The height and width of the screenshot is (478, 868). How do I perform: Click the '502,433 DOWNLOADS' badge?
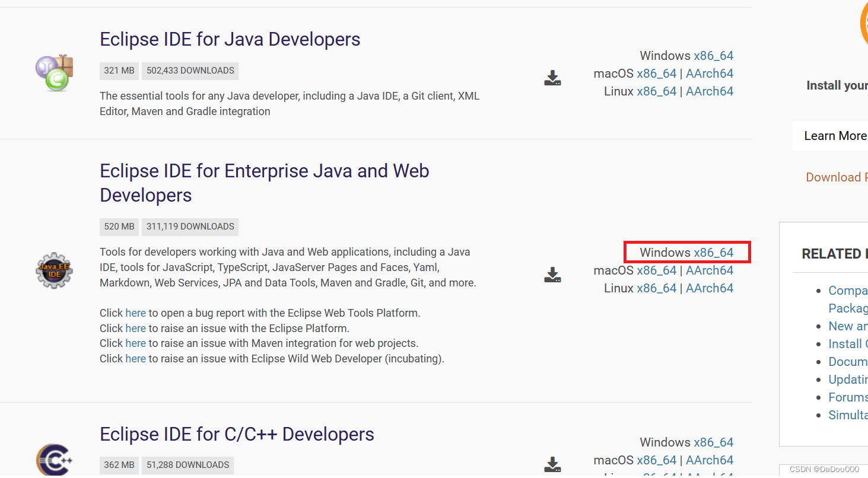pyautogui.click(x=190, y=71)
